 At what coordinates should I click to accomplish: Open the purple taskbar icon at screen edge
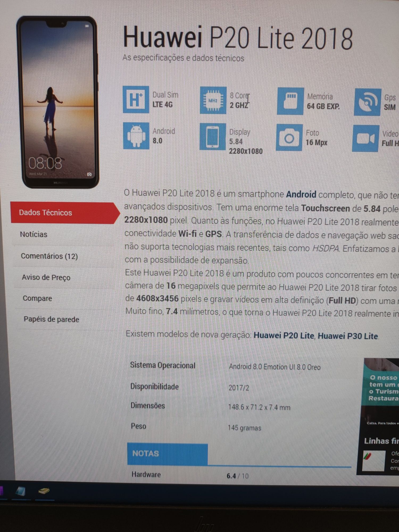tap(1, 491)
